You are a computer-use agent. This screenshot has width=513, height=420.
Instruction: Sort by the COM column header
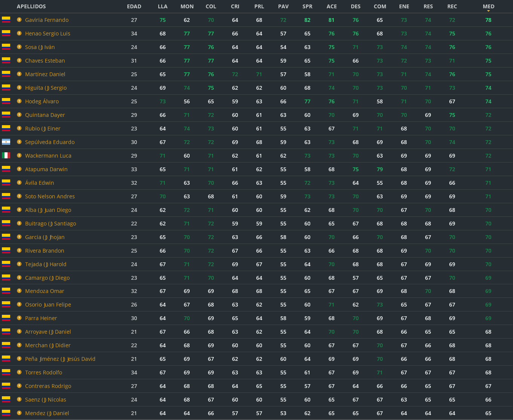380,6
